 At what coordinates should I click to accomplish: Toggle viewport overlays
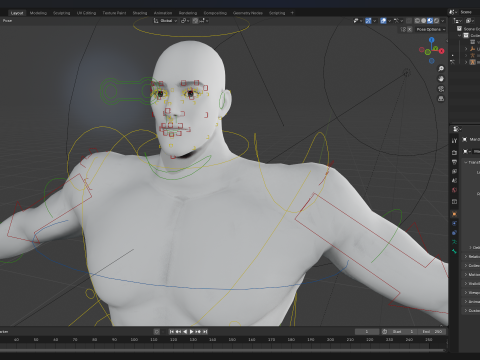383,21
